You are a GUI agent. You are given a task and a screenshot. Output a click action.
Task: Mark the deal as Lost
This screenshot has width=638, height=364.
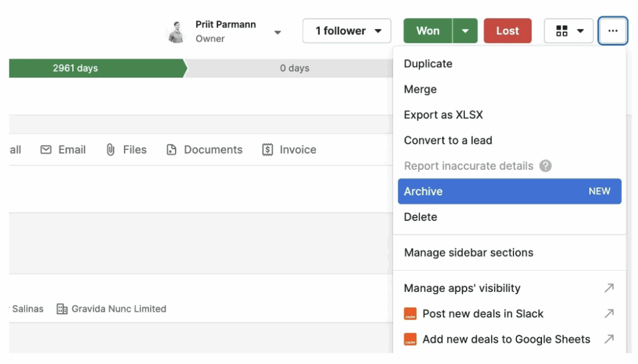507,31
